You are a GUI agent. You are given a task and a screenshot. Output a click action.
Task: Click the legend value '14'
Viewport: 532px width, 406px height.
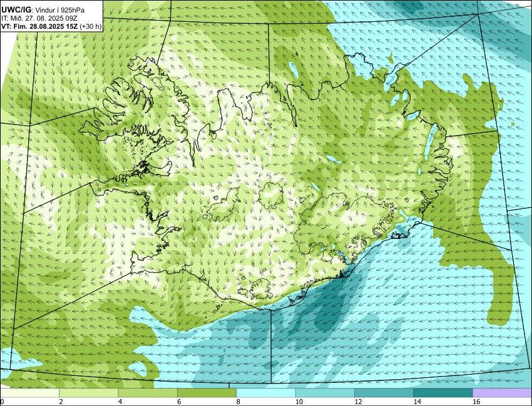tap(417, 402)
